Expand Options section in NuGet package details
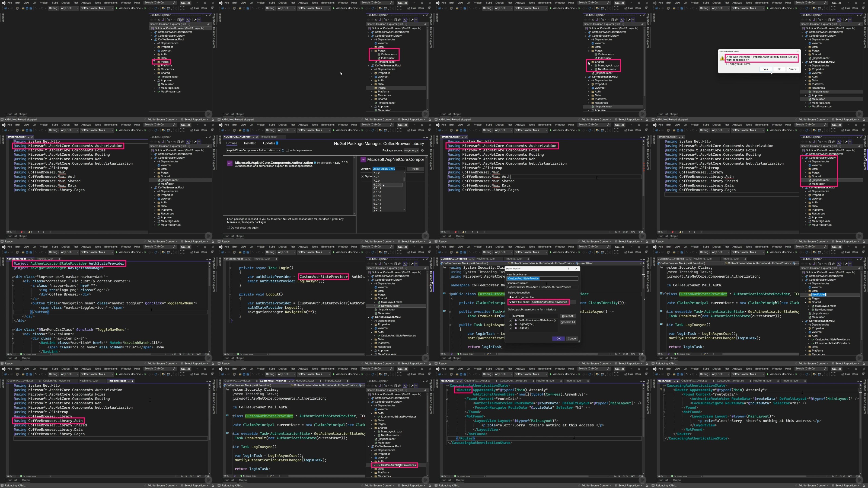The height and width of the screenshot is (488, 868). tap(363, 176)
